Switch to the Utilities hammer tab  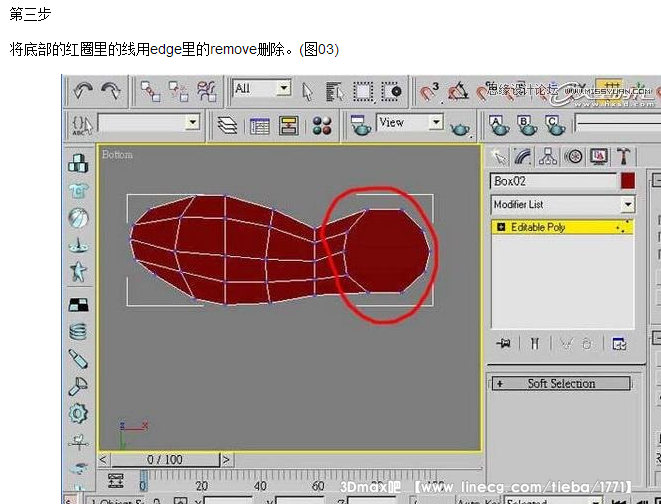pyautogui.click(x=623, y=157)
